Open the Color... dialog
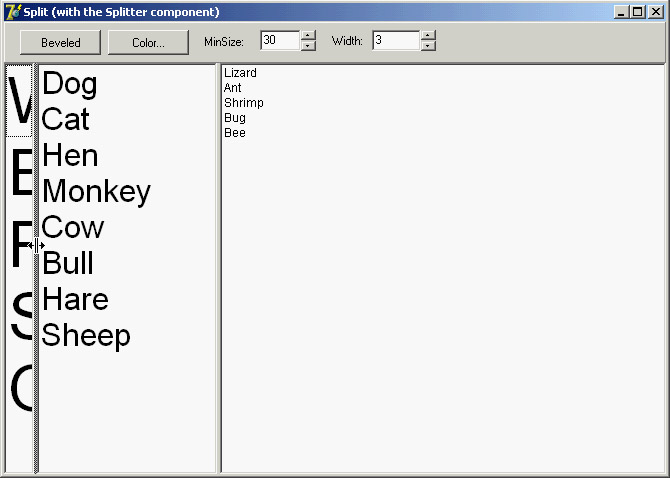Viewport: 670px width, 478px height. pos(149,42)
